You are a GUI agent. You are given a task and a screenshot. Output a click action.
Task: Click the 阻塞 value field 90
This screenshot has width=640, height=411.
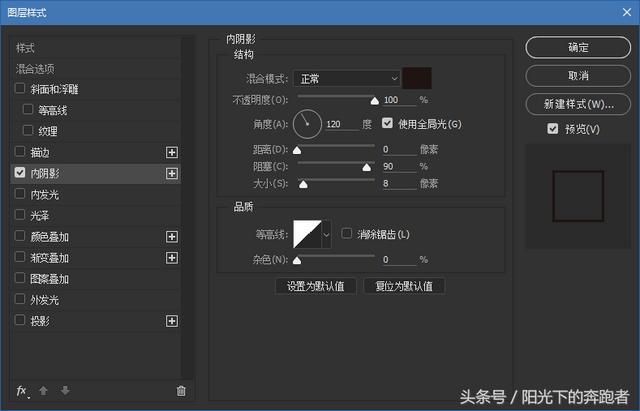click(x=399, y=167)
